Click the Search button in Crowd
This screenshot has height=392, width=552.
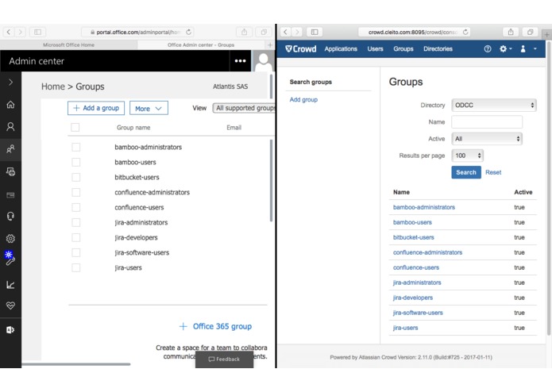click(466, 172)
